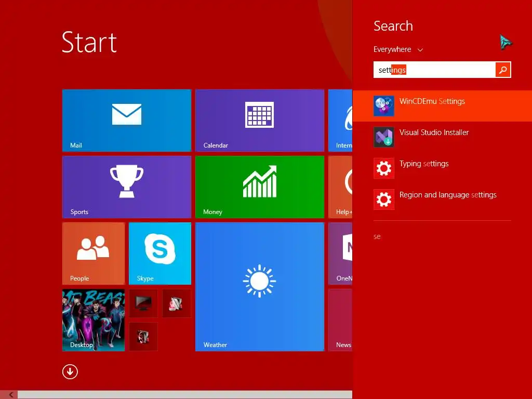Open the Internet Explorer tile
Image resolution: width=532 pixels, height=399 pixels.
click(x=340, y=120)
